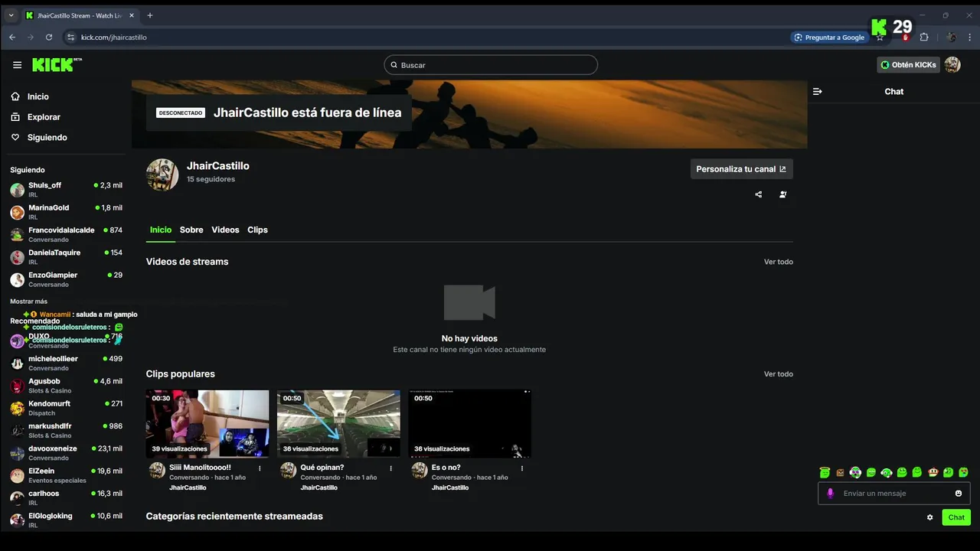Open the hamburger sidebar menu
The image size is (980, 551).
[x=17, y=65]
